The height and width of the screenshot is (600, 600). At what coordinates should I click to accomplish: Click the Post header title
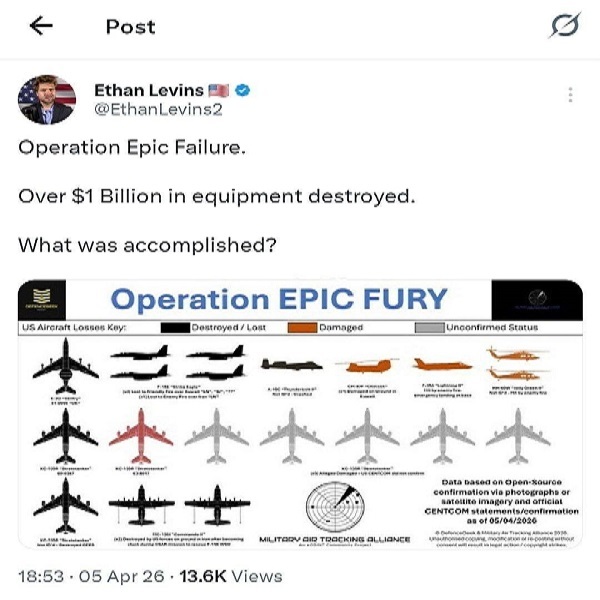[x=130, y=27]
